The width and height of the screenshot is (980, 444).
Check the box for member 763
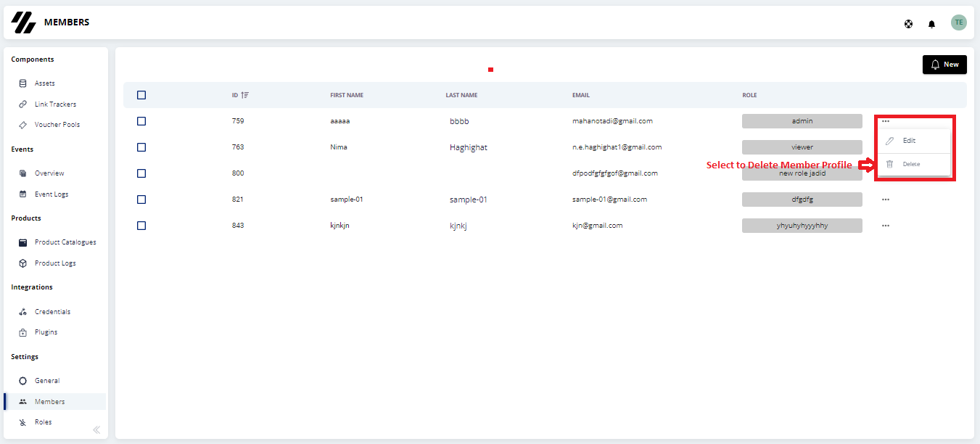point(141,147)
